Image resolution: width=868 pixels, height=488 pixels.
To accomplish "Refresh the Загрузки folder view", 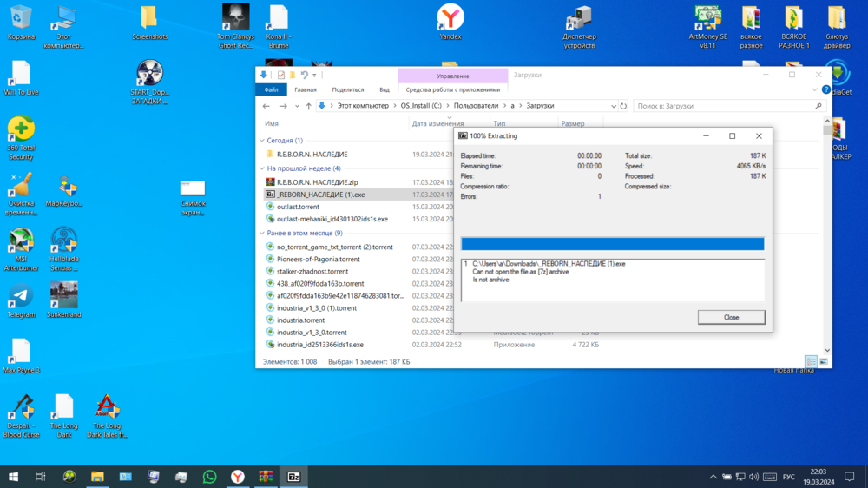I will [623, 106].
